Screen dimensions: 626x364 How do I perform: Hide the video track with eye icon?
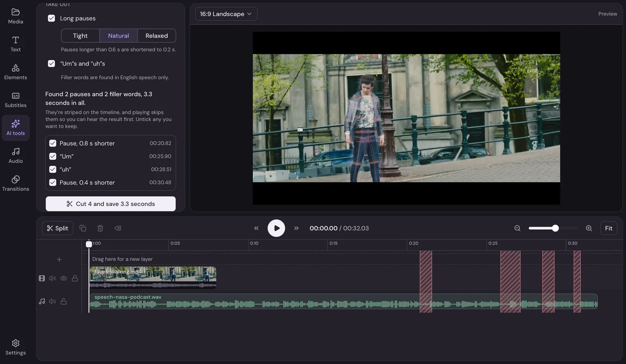(x=64, y=278)
